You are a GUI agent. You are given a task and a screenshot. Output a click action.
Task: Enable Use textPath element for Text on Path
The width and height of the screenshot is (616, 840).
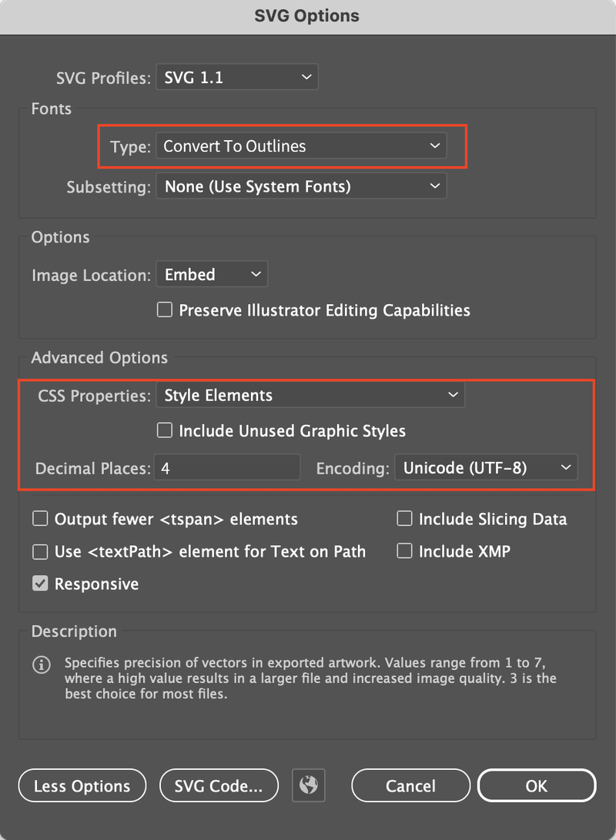tap(40, 551)
